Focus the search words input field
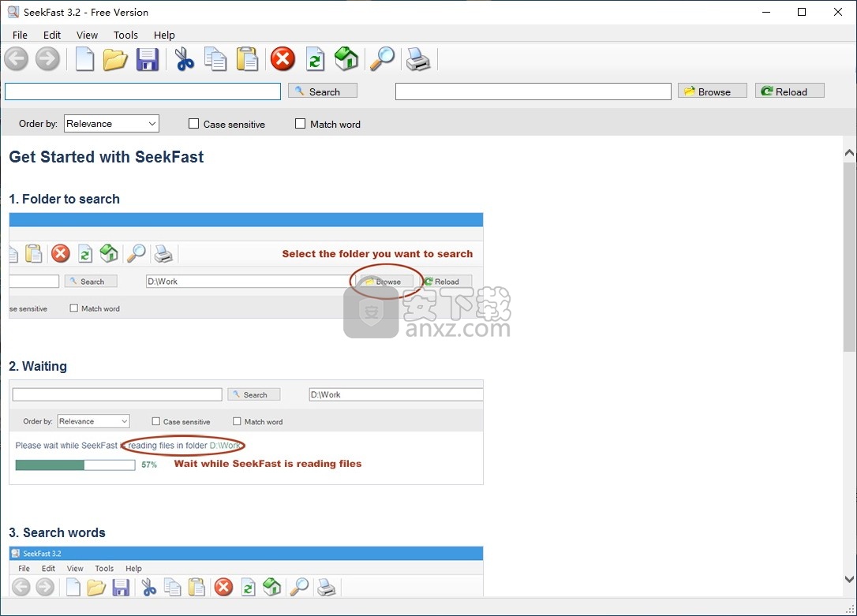The image size is (857, 616). coord(143,91)
